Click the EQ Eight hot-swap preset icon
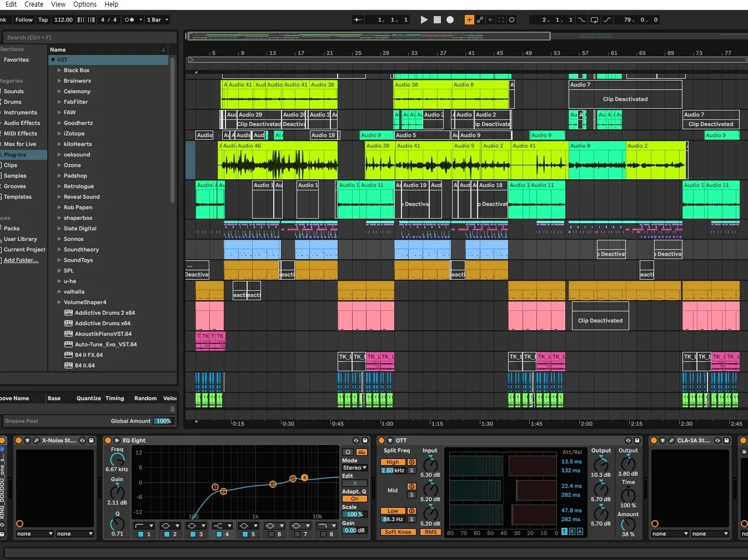Viewport: 748px width, 560px height. pyautogui.click(x=356, y=440)
